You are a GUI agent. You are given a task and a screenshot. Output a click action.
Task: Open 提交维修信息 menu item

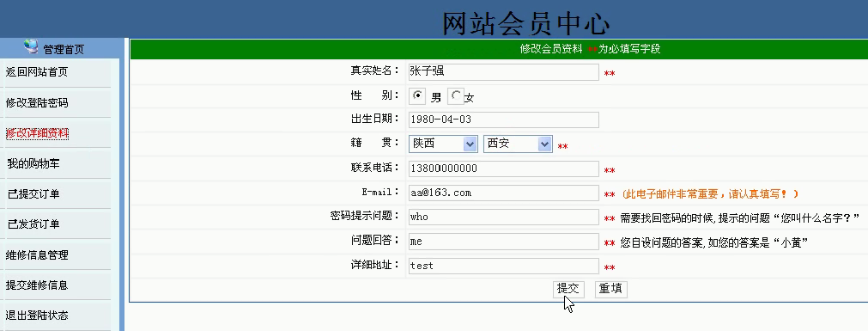pos(37,285)
